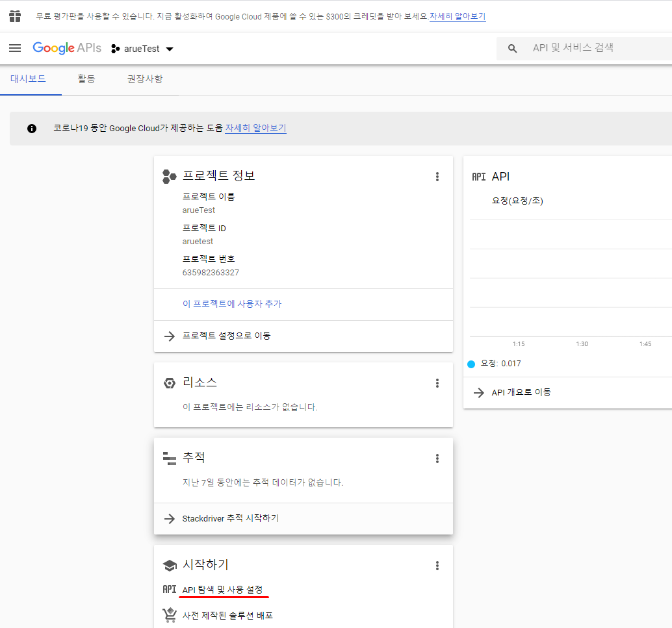The width and height of the screenshot is (672, 628).
Task: Switch to the 대시보드 tab
Action: point(29,79)
